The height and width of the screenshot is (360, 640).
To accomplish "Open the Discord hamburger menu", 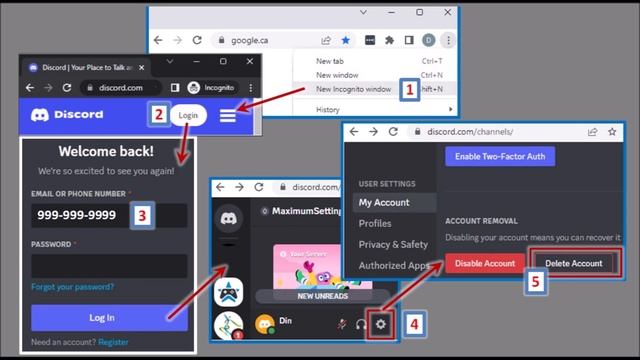I will tap(228, 115).
